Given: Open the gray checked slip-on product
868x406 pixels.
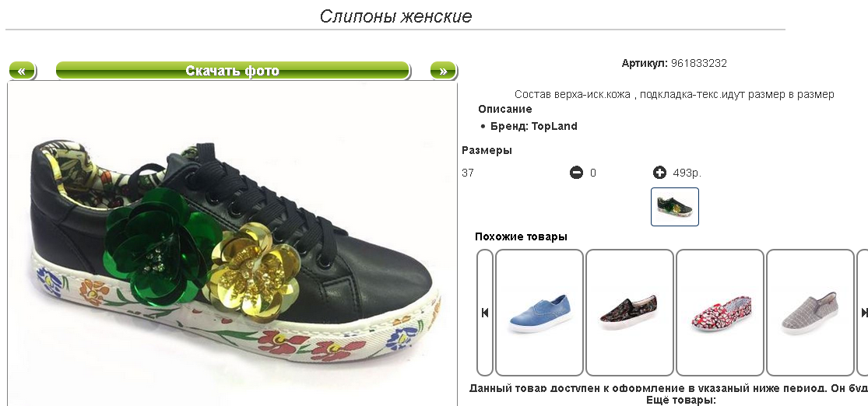Looking at the screenshot, I should click(810, 313).
